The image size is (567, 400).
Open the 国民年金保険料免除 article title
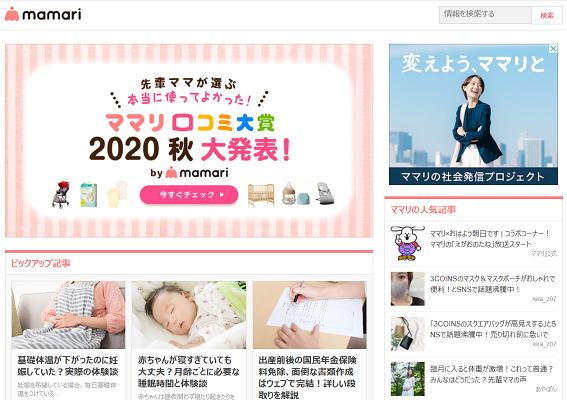point(308,377)
